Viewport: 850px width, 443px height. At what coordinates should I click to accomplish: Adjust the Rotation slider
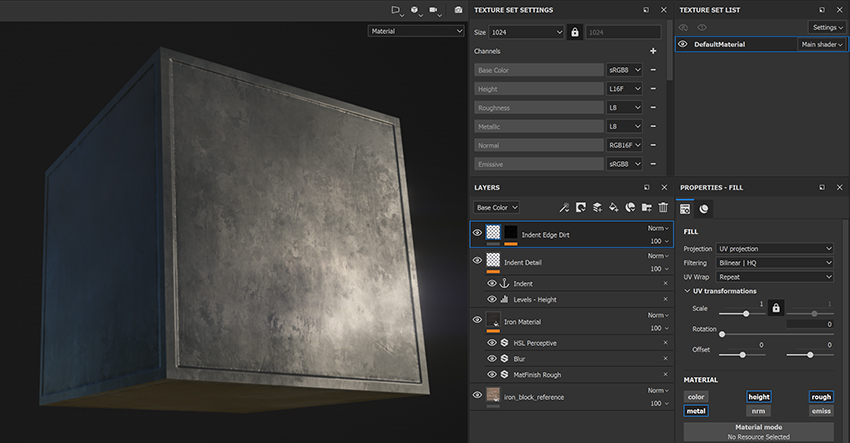pos(723,334)
